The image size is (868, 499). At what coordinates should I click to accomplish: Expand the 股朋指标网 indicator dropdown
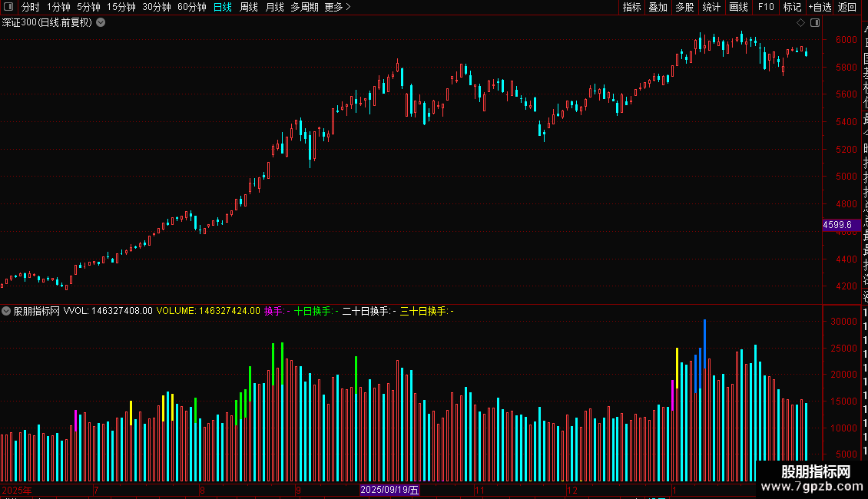[6, 311]
